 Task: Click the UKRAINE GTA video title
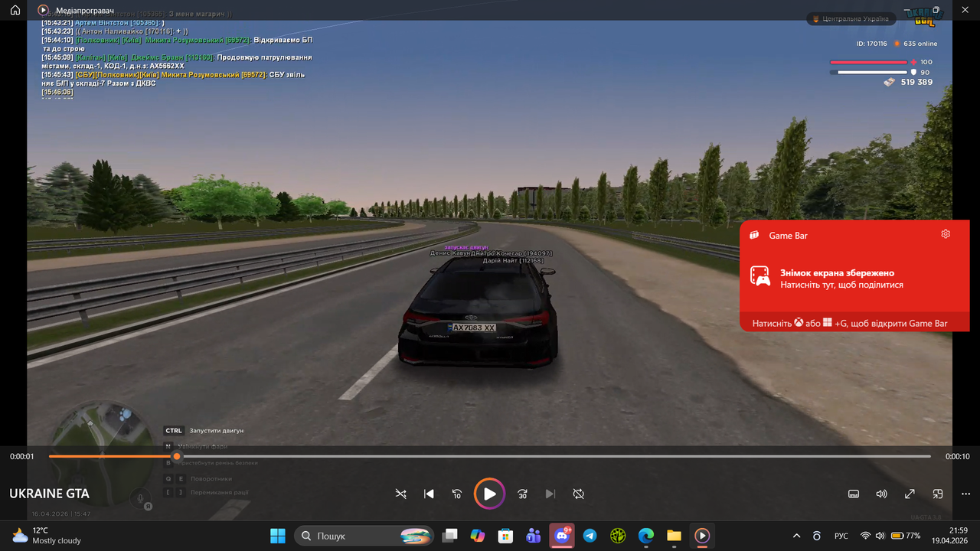point(49,494)
